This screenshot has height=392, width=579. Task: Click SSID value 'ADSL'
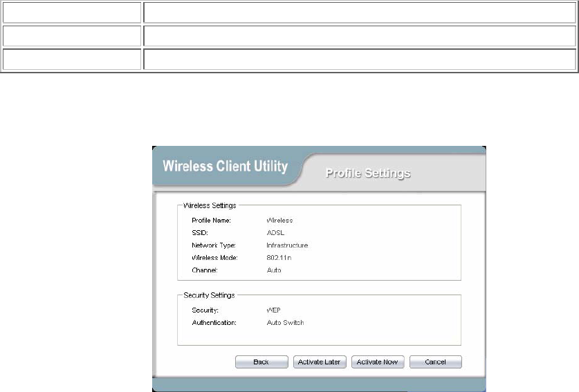tap(275, 233)
